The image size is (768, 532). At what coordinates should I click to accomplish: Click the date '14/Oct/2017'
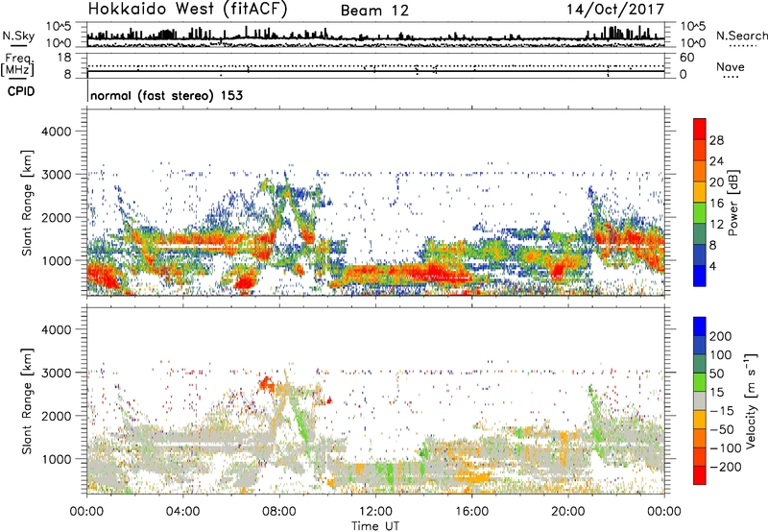click(615, 10)
